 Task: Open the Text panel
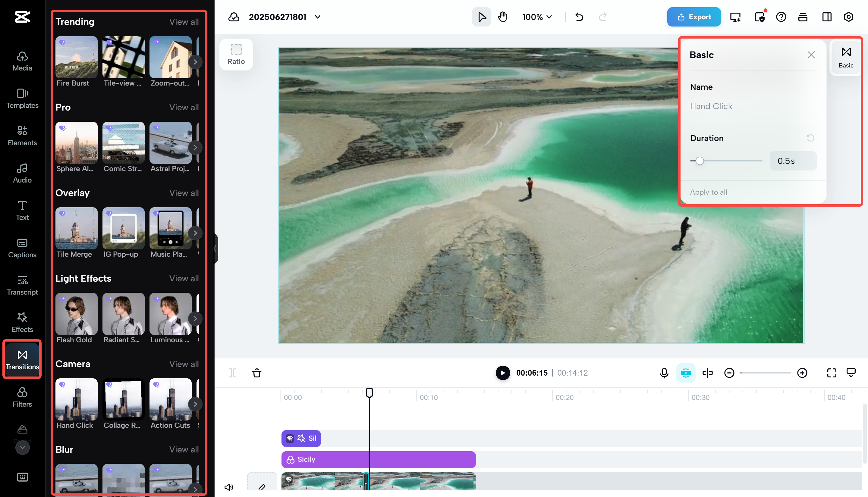22,210
